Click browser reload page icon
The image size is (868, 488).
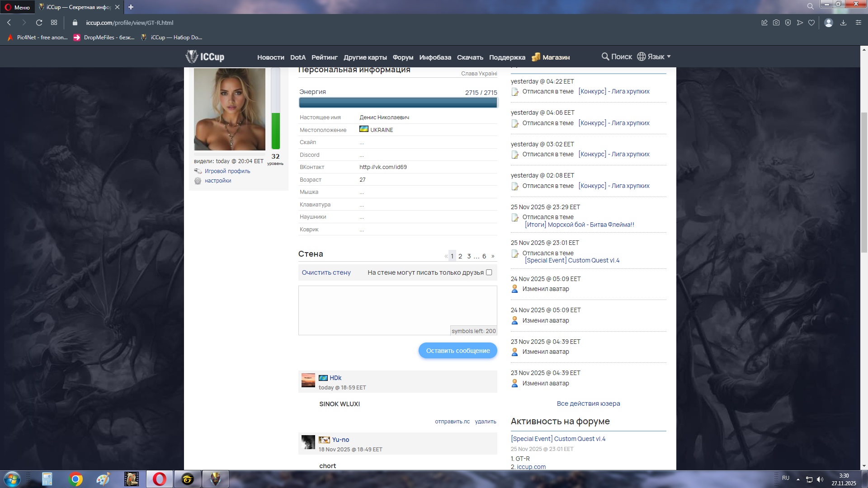(x=39, y=23)
